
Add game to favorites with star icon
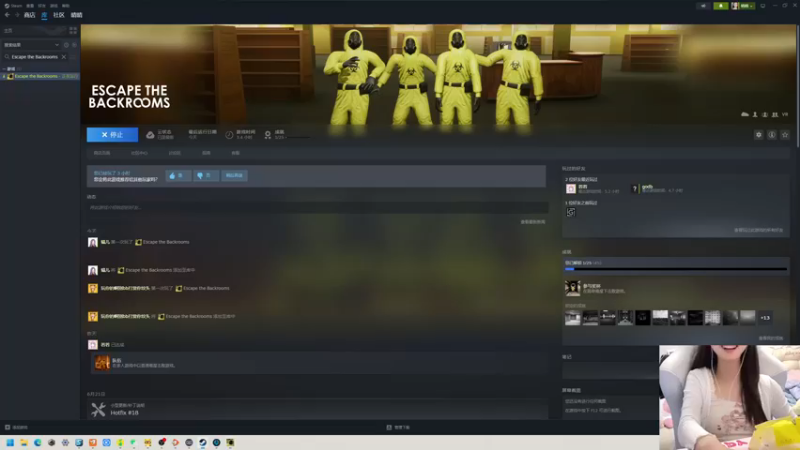pyautogui.click(x=785, y=135)
